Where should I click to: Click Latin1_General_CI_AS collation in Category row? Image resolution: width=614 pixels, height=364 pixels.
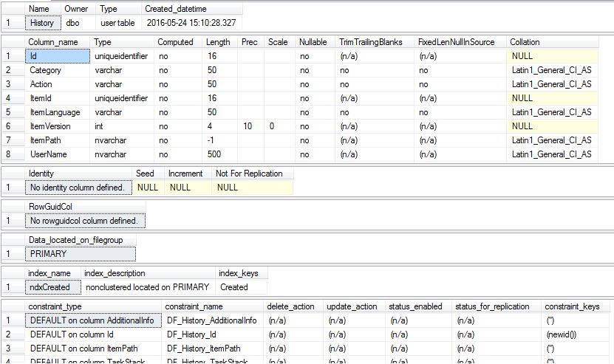552,70
